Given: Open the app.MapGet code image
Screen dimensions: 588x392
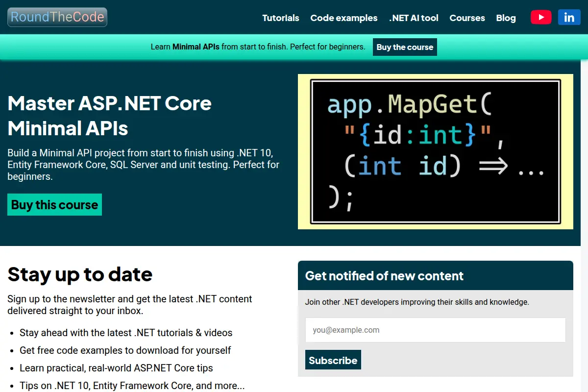Looking at the screenshot, I should click(x=436, y=151).
